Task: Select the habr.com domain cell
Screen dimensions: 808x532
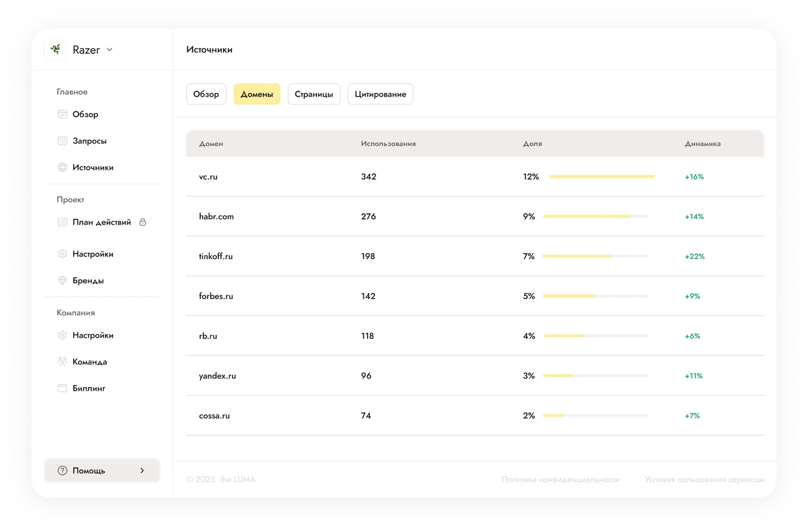Action: pos(216,216)
